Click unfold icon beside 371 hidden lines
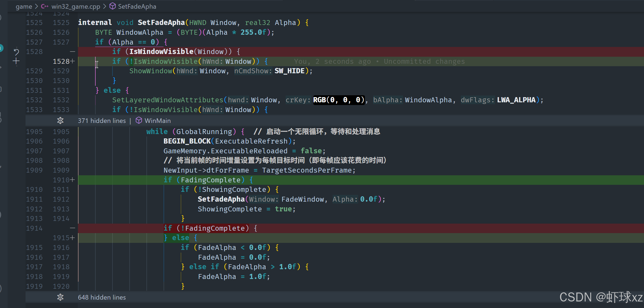Image resolution: width=644 pixels, height=308 pixels. (60, 120)
